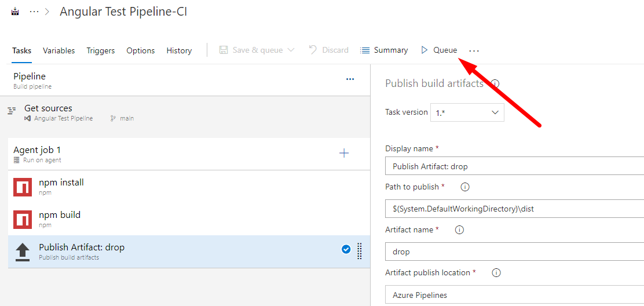Click the Queue button
644x306 pixels.
(x=439, y=50)
